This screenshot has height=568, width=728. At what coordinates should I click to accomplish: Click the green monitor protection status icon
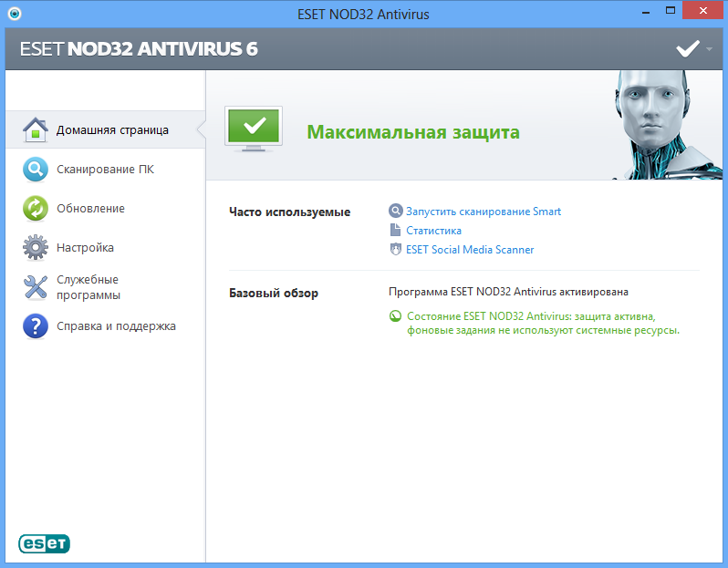pyautogui.click(x=254, y=129)
